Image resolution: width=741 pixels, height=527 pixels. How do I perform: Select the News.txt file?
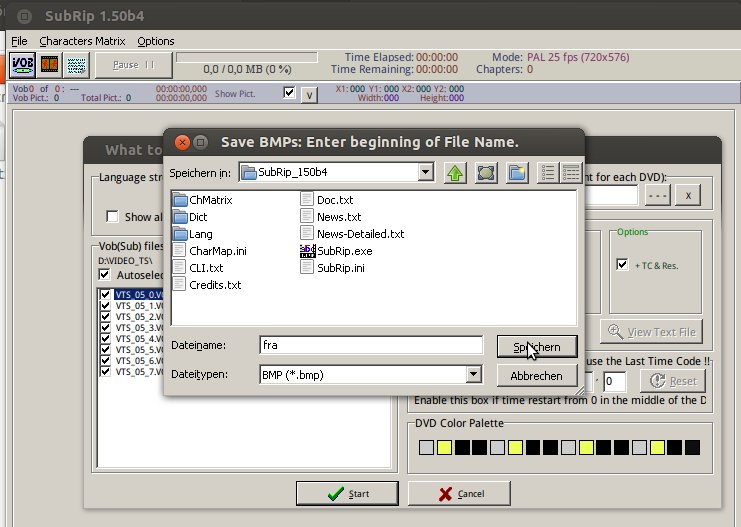(x=331, y=217)
